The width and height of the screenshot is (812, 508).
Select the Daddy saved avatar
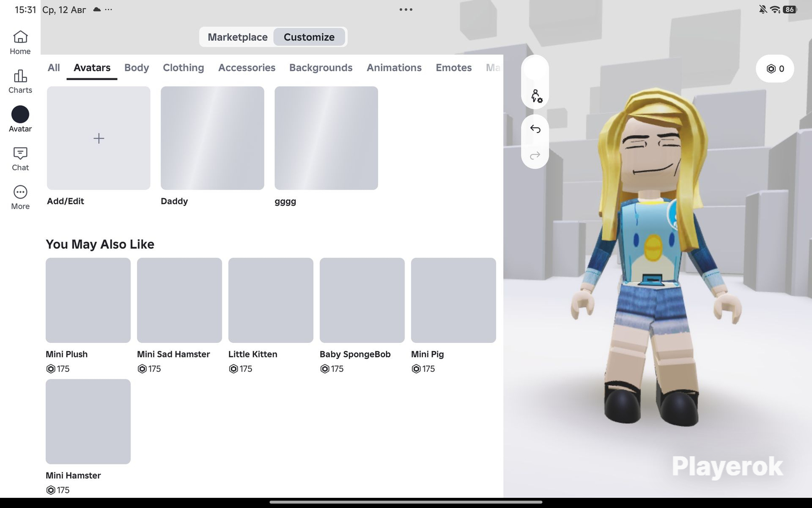point(213,138)
